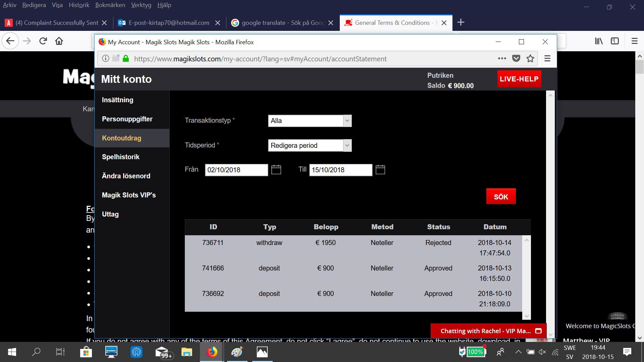The height and width of the screenshot is (362, 644).
Task: Open Spelhistorik section
Action: [x=121, y=157]
